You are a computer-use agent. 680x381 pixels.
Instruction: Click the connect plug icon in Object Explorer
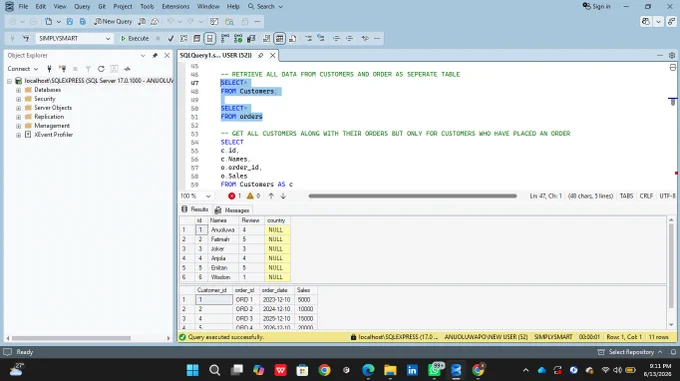(x=49, y=69)
